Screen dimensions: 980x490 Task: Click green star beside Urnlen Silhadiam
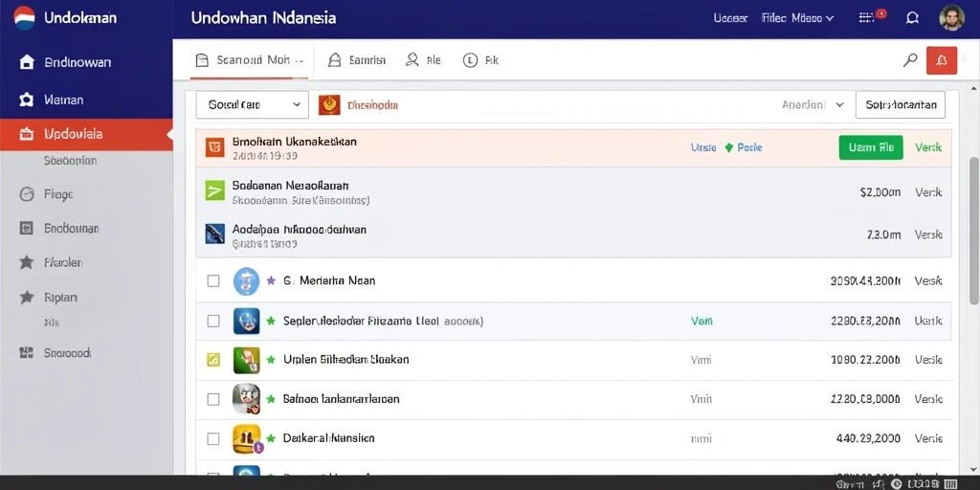pyautogui.click(x=271, y=360)
